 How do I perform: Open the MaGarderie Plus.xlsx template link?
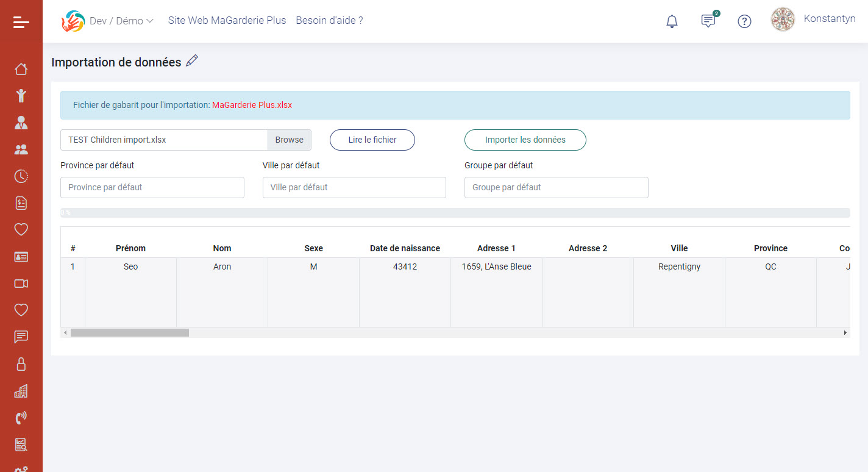[252, 105]
